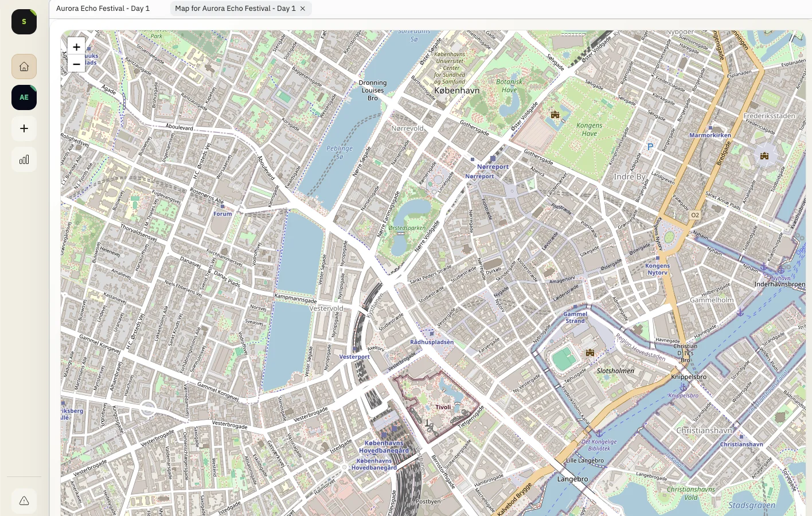Image resolution: width=812 pixels, height=516 pixels.
Task: Switch to the "Aurora Echo Festival - Day 1" tab
Action: pos(103,8)
